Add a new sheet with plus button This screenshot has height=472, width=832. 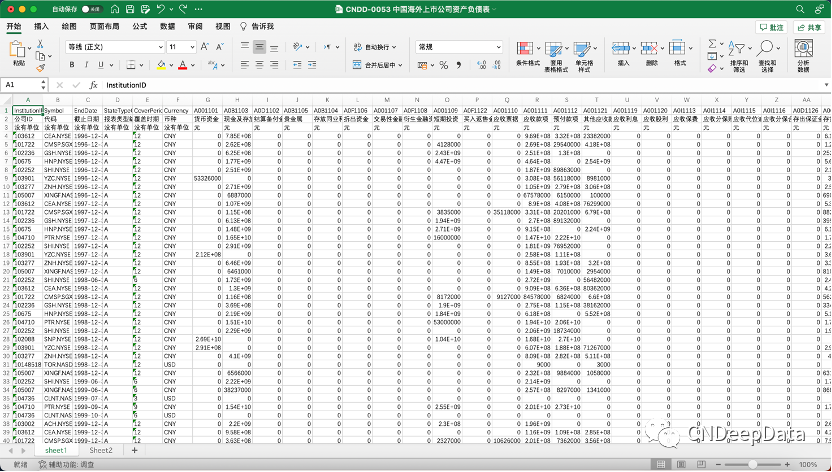point(134,450)
